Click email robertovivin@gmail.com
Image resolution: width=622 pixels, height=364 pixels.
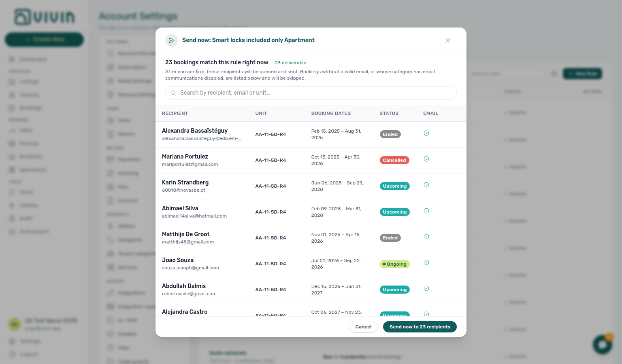click(x=189, y=294)
